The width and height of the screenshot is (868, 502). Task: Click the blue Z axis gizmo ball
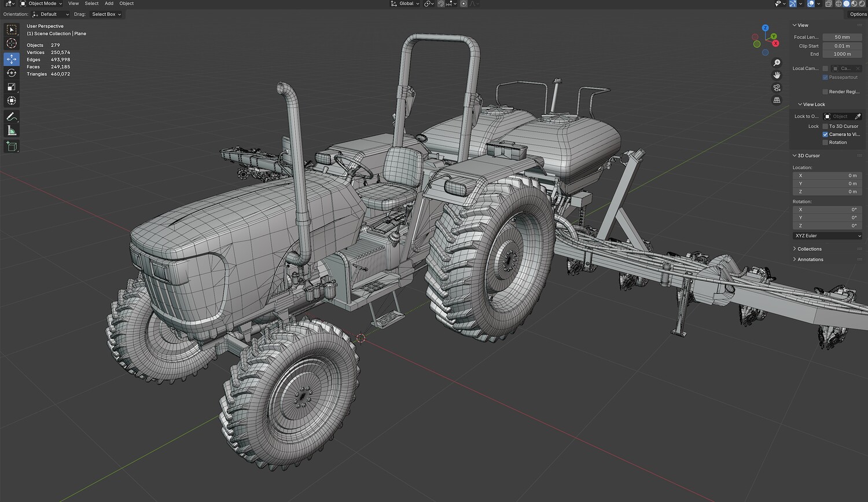tap(765, 28)
